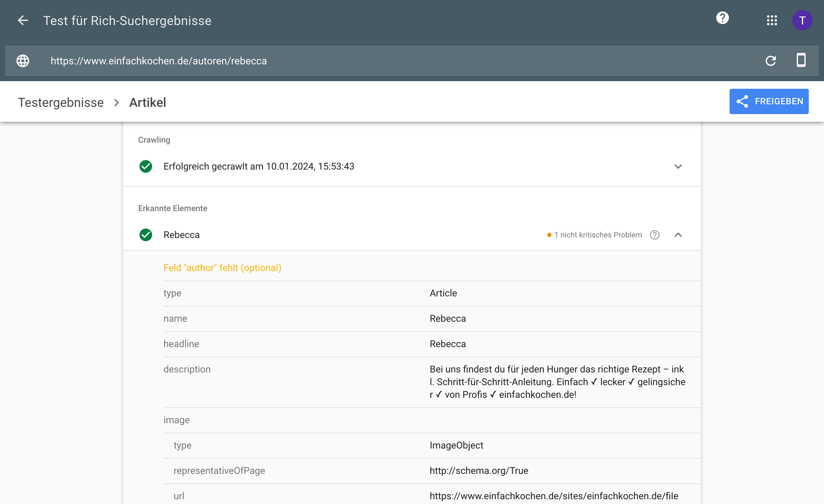Select the headline row value Rebecca

(447, 344)
